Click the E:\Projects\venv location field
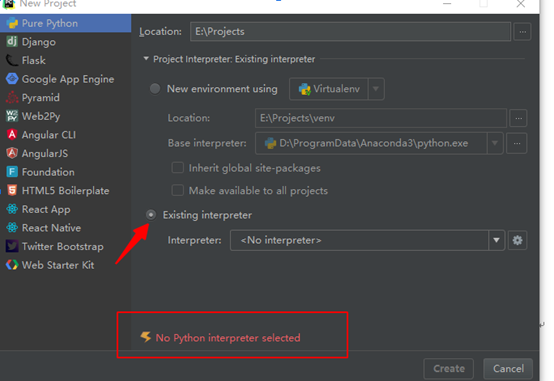 point(381,118)
